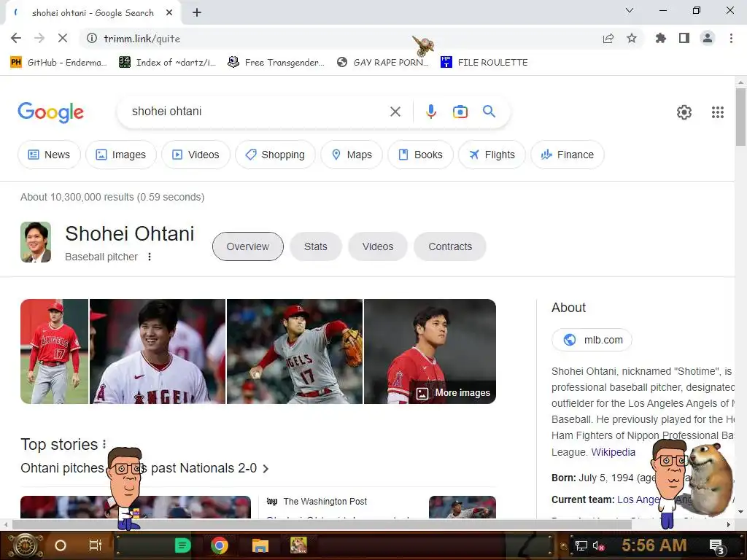The image size is (747, 560).
Task: Click the horizontal page scrollbar
Action: coord(322,524)
